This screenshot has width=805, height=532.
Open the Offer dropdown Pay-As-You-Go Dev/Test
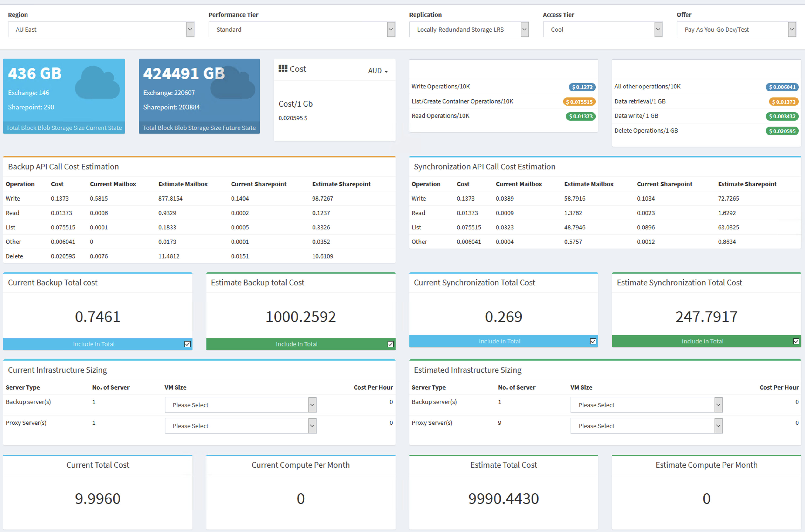[x=737, y=30]
